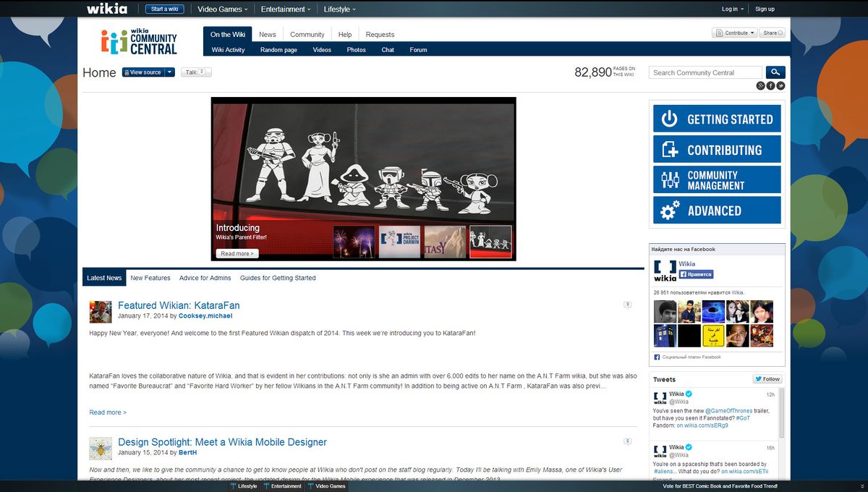The width and height of the screenshot is (868, 492).
Task: Select the On the Wiki tab
Action: tap(228, 35)
